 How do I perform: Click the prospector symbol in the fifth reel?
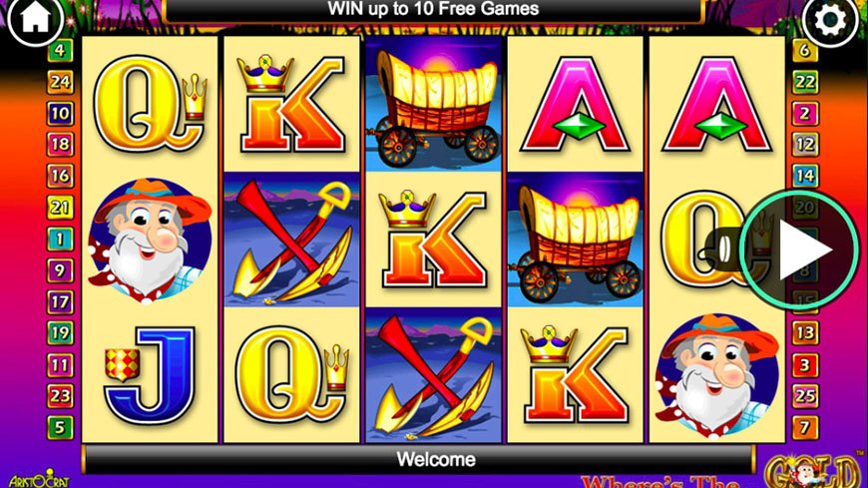[x=716, y=374]
